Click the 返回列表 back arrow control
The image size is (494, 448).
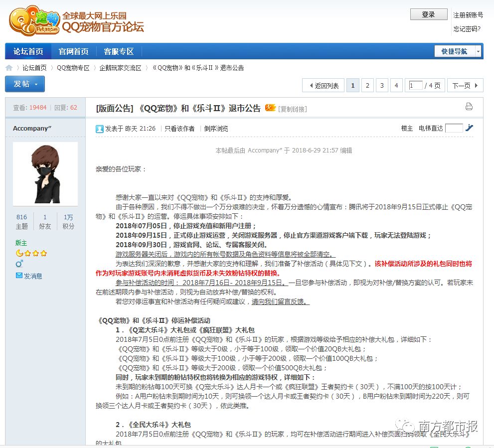tap(324, 85)
